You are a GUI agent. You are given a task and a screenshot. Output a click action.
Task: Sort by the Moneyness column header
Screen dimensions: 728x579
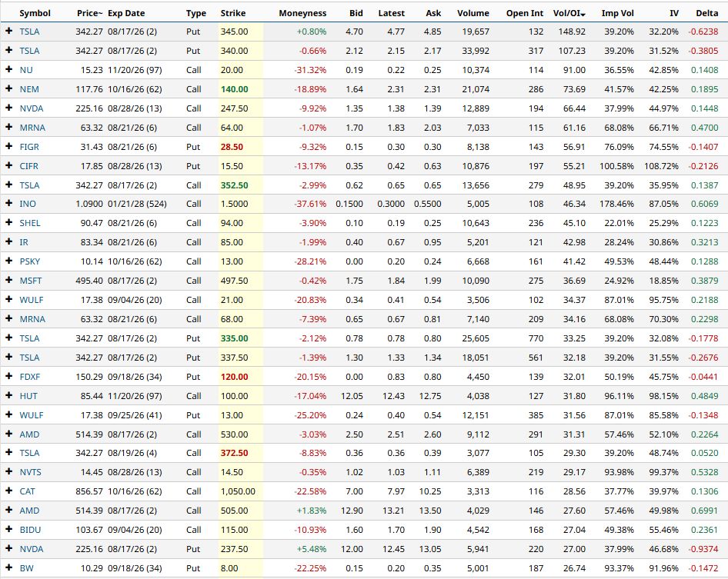pyautogui.click(x=302, y=13)
